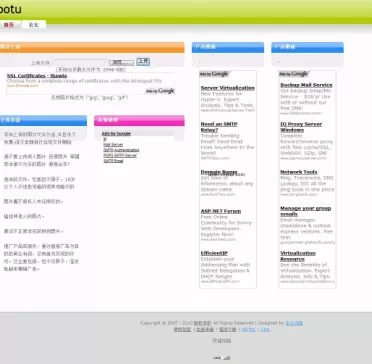Click Ads by Google logo above Server Virtualization
372x364 pixels.
214,74
